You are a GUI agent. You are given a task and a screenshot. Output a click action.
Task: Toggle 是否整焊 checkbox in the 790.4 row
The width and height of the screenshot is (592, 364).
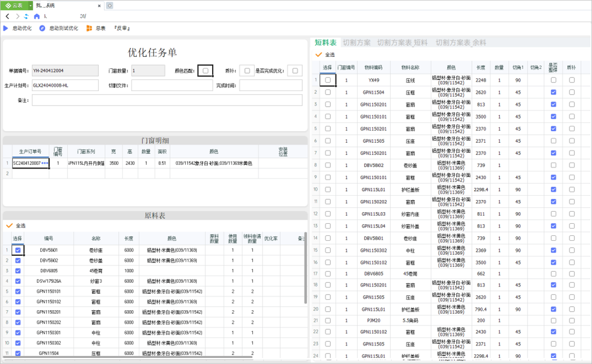click(x=553, y=309)
